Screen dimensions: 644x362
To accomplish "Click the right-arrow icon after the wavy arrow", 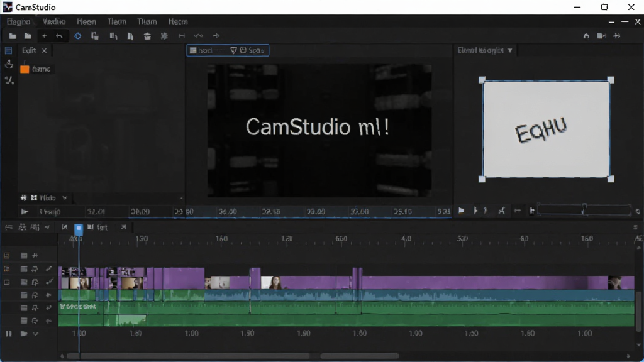I will click(216, 36).
